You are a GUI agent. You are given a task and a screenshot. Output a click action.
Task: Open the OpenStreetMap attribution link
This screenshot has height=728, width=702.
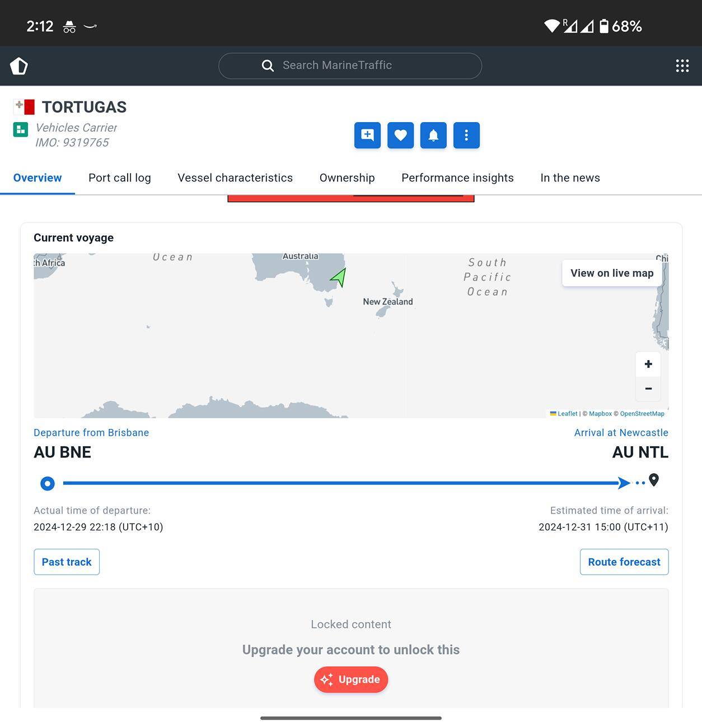[x=642, y=414]
